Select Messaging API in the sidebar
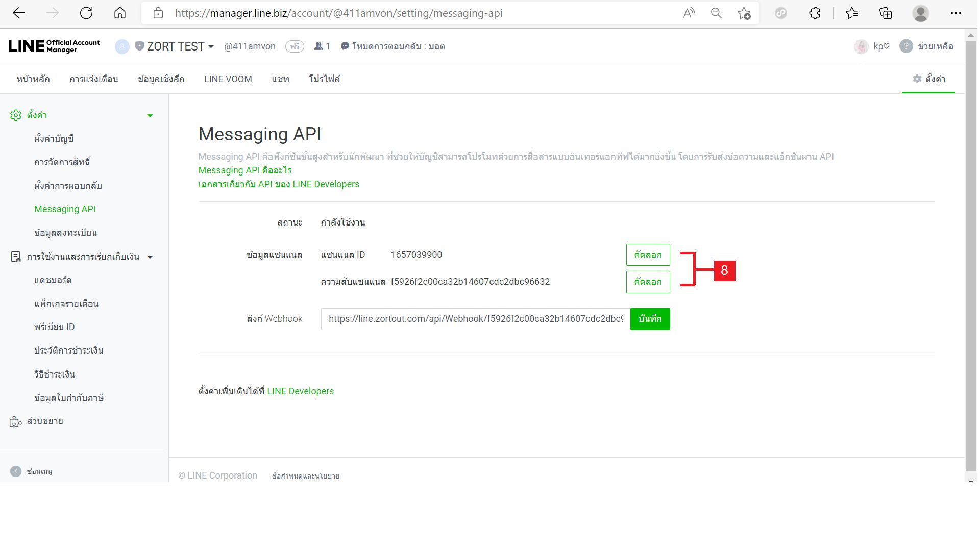 [65, 209]
